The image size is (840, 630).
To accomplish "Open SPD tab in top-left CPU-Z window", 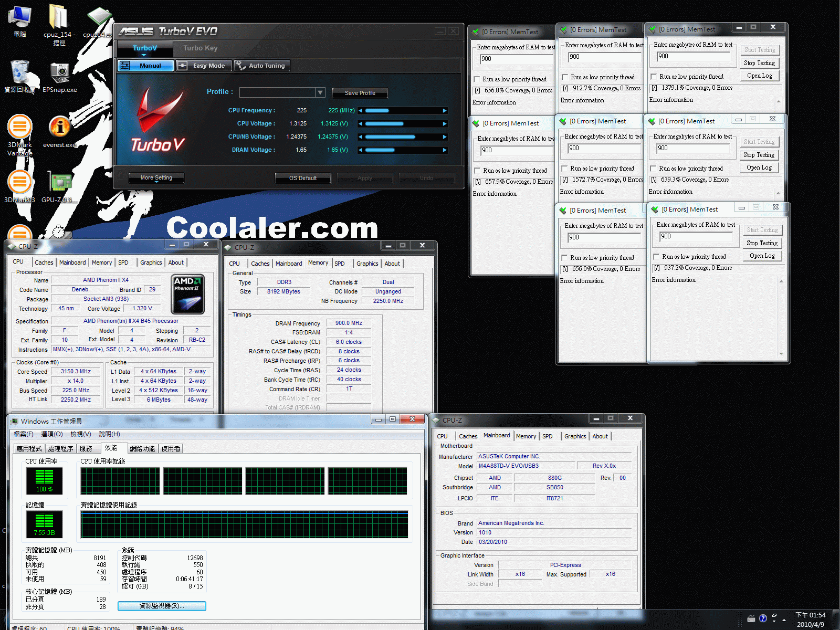I will (x=123, y=262).
